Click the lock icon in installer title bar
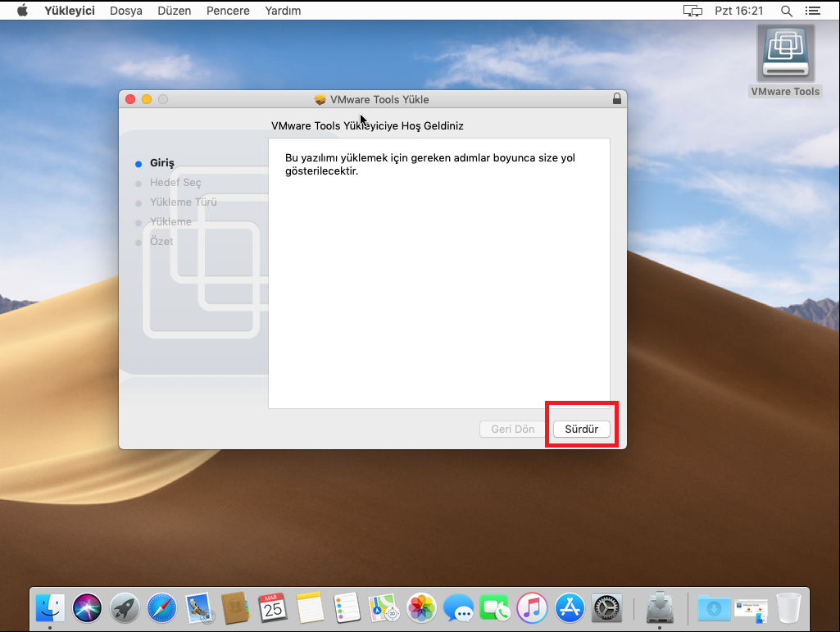The width and height of the screenshot is (840, 632). [x=616, y=99]
